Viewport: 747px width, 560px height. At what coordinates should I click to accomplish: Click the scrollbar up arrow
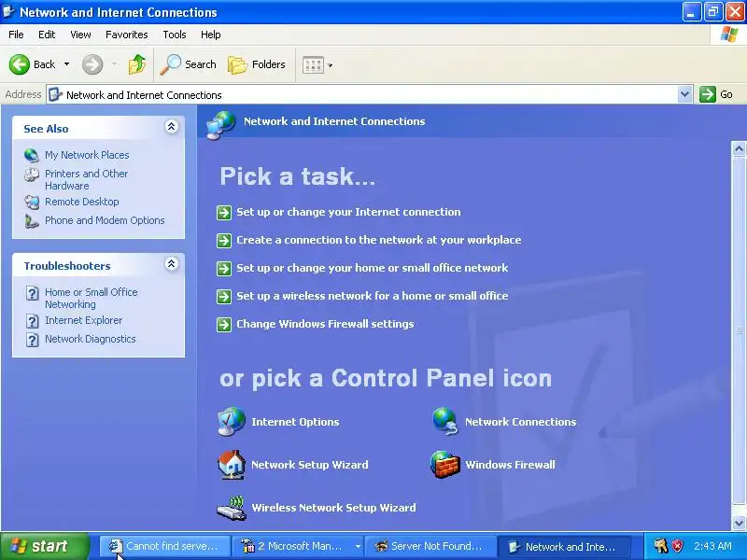pos(739,149)
